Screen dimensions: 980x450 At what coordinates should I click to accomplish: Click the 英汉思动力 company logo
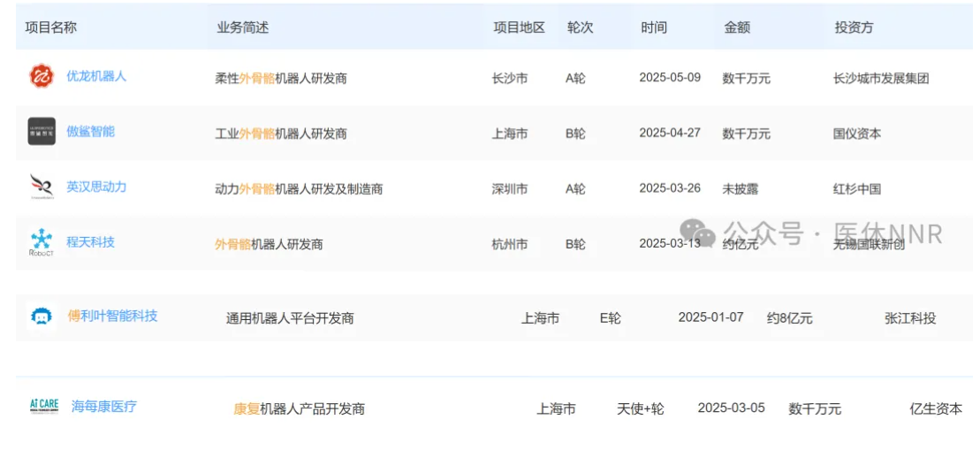click(42, 187)
